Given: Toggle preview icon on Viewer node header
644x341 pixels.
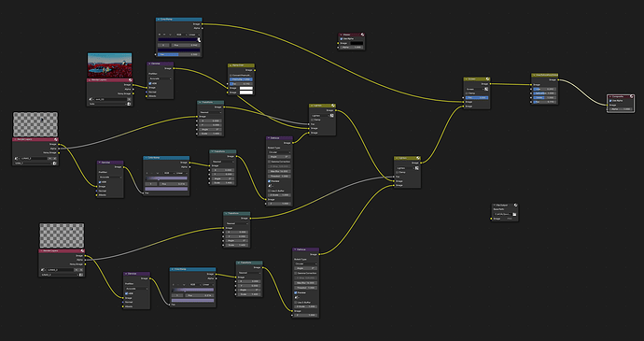Looking at the screenshot, I should pyautogui.click(x=363, y=35).
